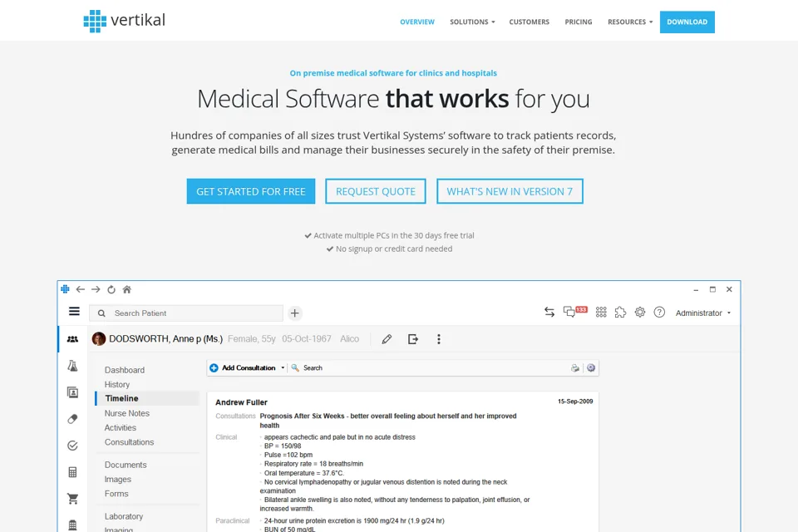Select the shopping cart sidebar icon
798x532 pixels.
pos(73,499)
